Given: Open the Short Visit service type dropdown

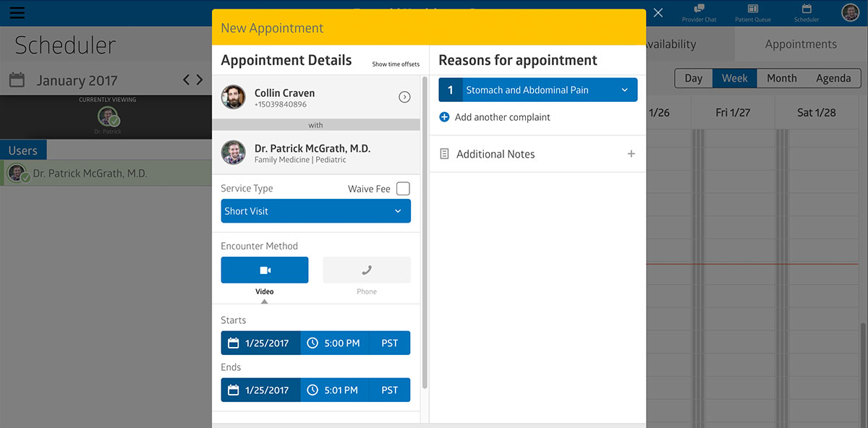Looking at the screenshot, I should coord(315,211).
